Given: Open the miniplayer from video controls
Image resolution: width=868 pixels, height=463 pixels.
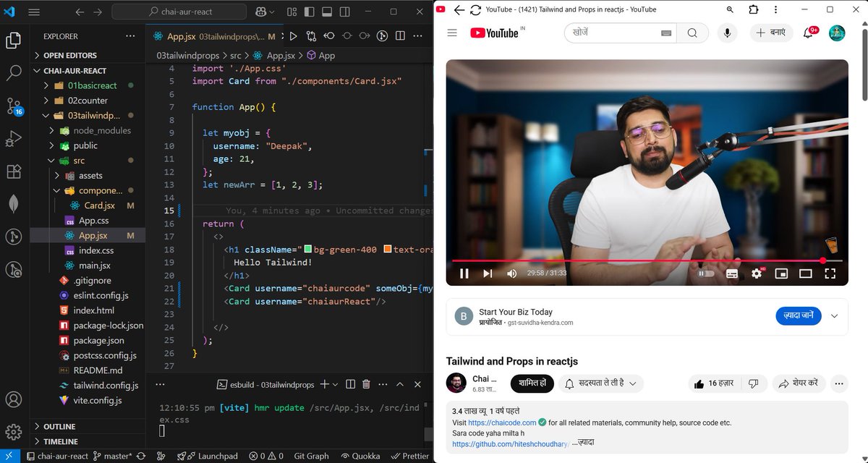Looking at the screenshot, I should click(x=781, y=273).
